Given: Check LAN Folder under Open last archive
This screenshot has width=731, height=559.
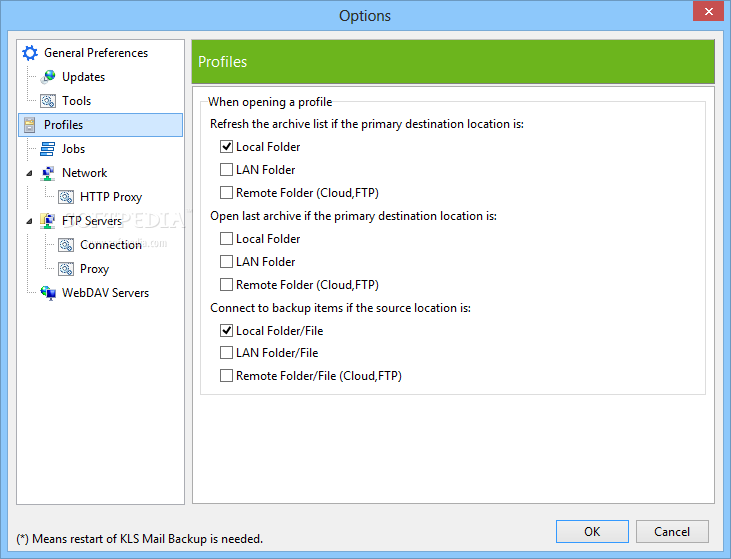Looking at the screenshot, I should (x=226, y=261).
